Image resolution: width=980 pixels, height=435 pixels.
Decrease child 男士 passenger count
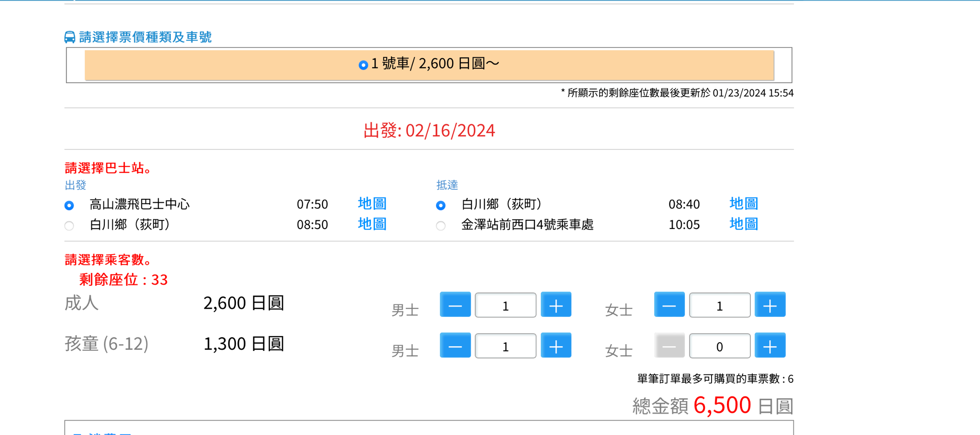click(455, 345)
